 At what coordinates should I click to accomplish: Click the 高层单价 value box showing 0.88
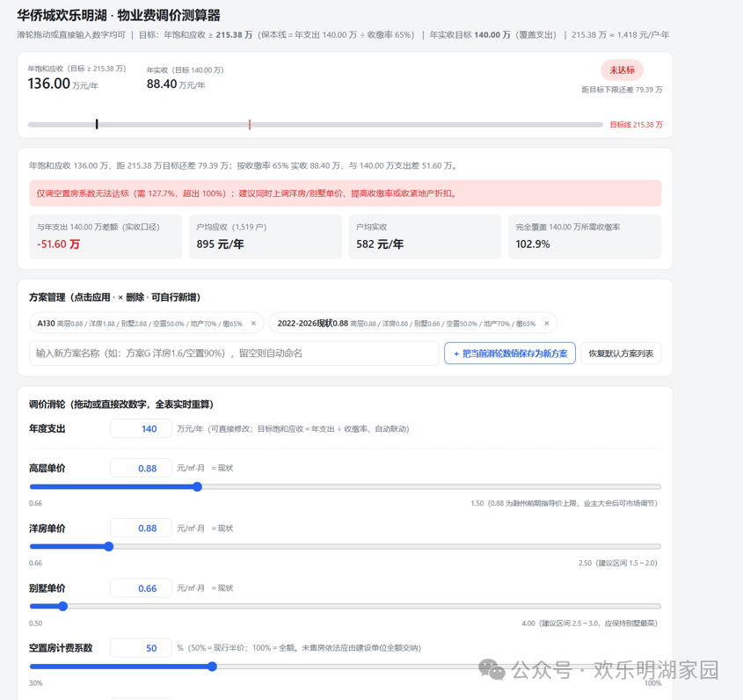tap(141, 468)
